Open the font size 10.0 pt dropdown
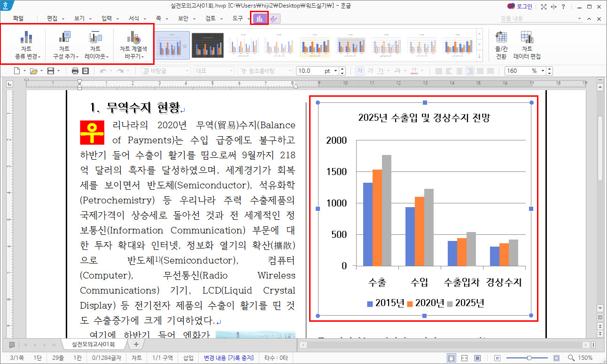The width and height of the screenshot is (607, 364). tap(335, 71)
